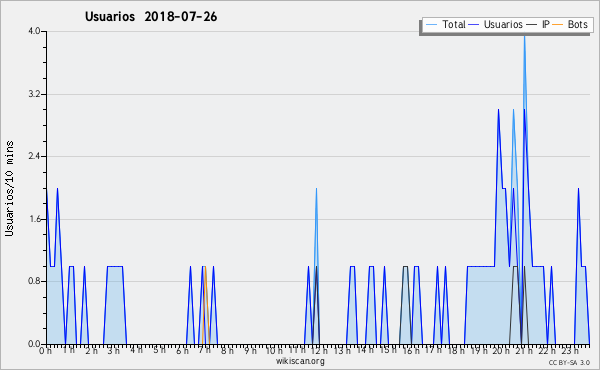
Task: Select the Bots legend label
Action: (x=577, y=24)
